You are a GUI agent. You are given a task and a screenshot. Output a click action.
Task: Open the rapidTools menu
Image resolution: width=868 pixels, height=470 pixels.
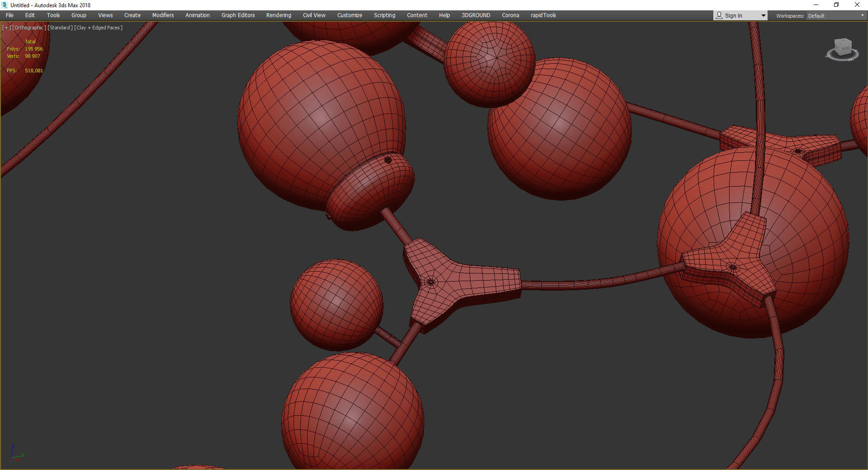[544, 15]
